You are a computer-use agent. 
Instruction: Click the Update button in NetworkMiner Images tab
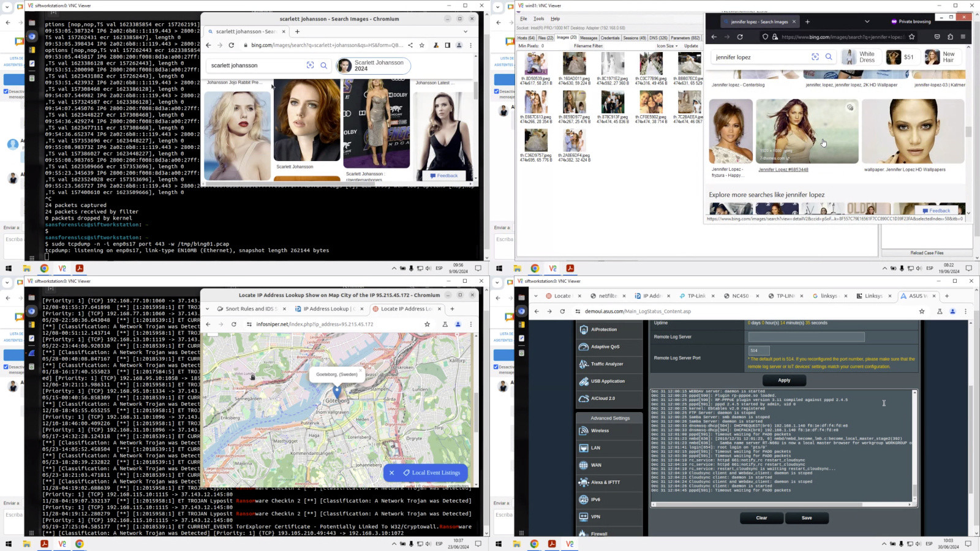(x=691, y=46)
